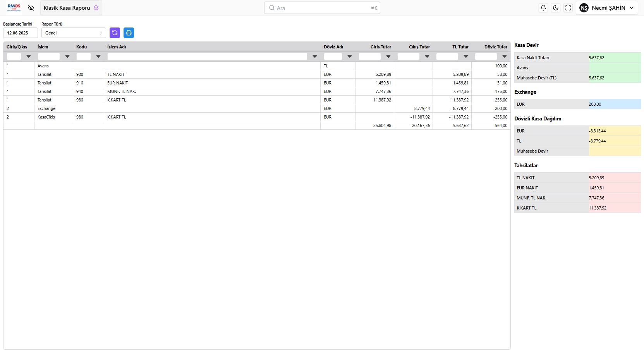Sort by the Giriş Tutar column header

380,47
